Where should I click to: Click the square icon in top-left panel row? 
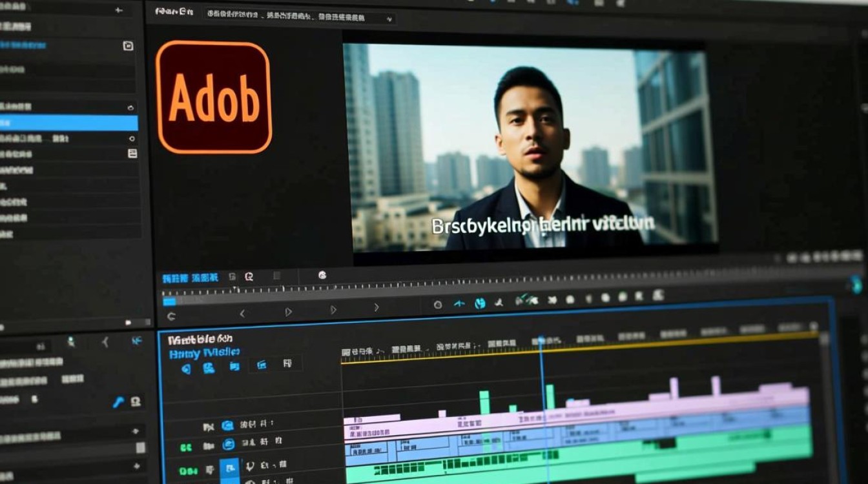click(128, 46)
